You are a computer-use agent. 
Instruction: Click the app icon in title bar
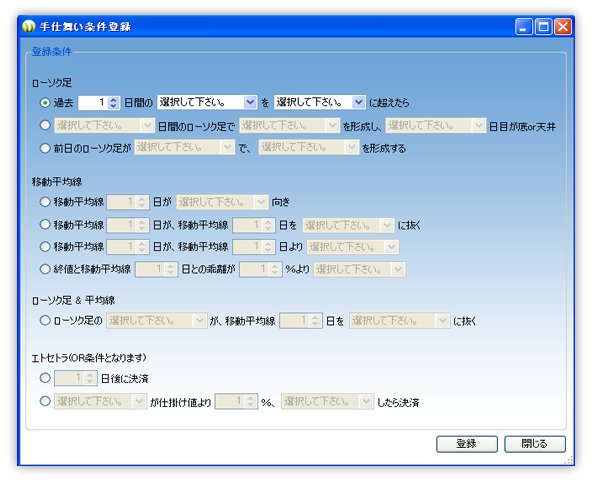(x=30, y=27)
